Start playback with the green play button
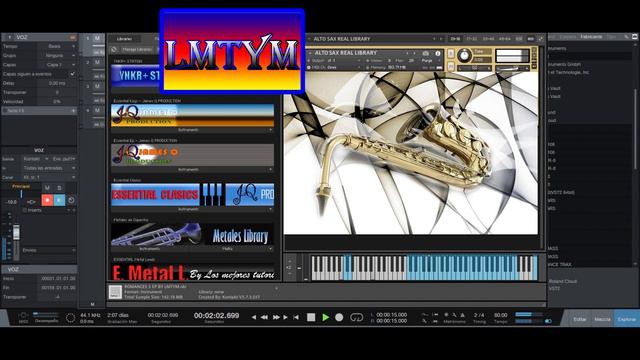 [x=325, y=317]
